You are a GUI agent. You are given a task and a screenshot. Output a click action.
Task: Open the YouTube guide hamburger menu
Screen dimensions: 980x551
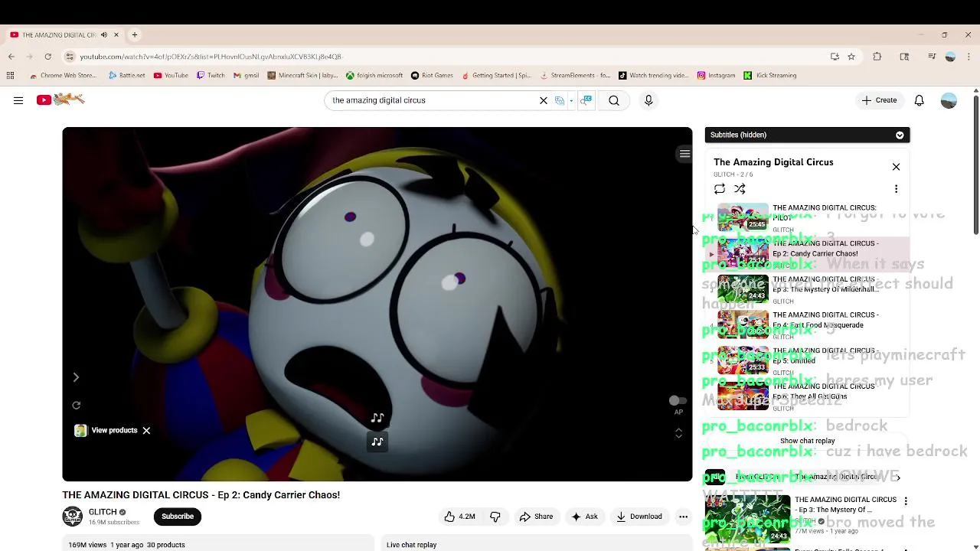(x=18, y=100)
